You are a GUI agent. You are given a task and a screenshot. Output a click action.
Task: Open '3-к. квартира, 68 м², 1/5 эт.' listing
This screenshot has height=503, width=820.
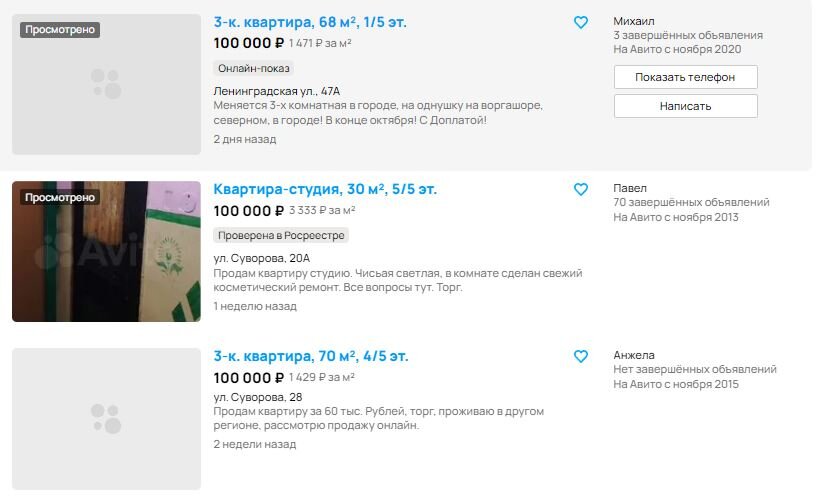310,22
